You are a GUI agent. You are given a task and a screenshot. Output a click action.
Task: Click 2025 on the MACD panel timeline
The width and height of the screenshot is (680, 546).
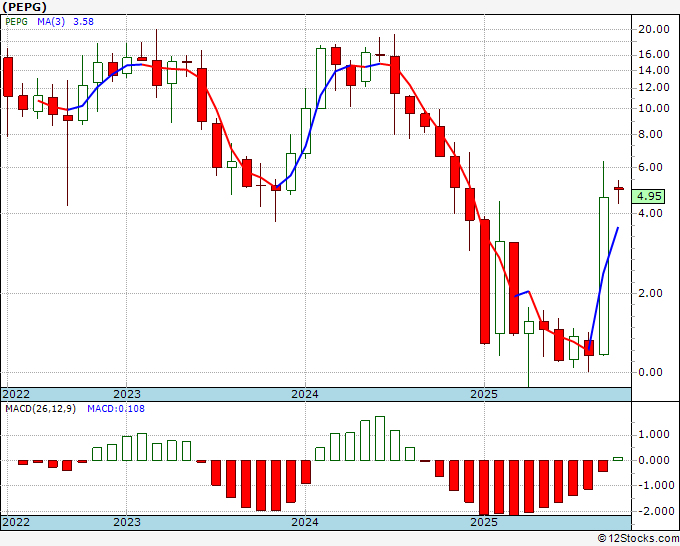tap(484, 522)
